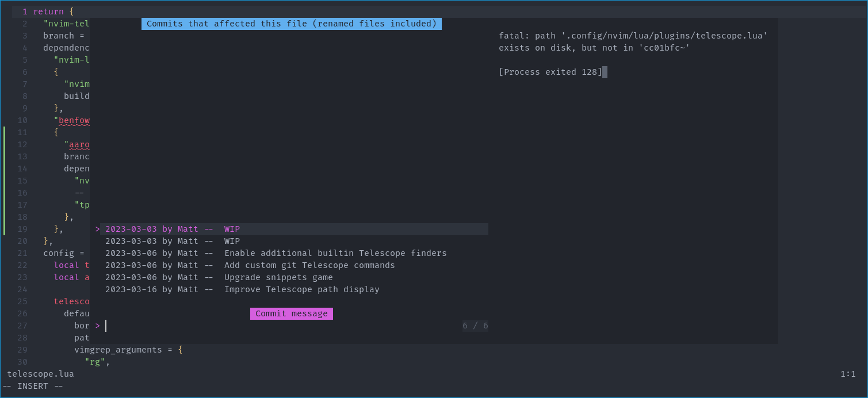Click line number 24 in the gutter
This screenshot has height=398, width=868.
[22, 289]
